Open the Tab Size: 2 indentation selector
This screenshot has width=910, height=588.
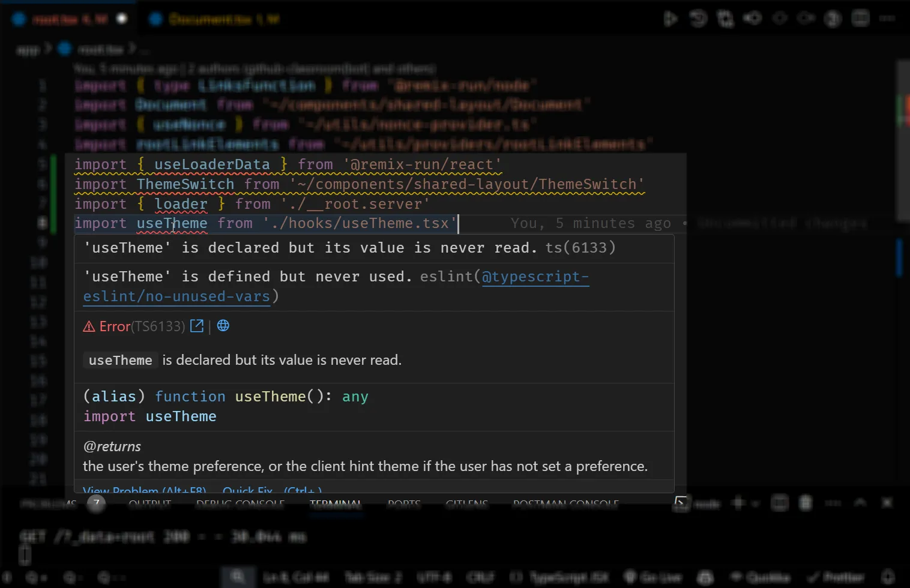[x=373, y=577]
